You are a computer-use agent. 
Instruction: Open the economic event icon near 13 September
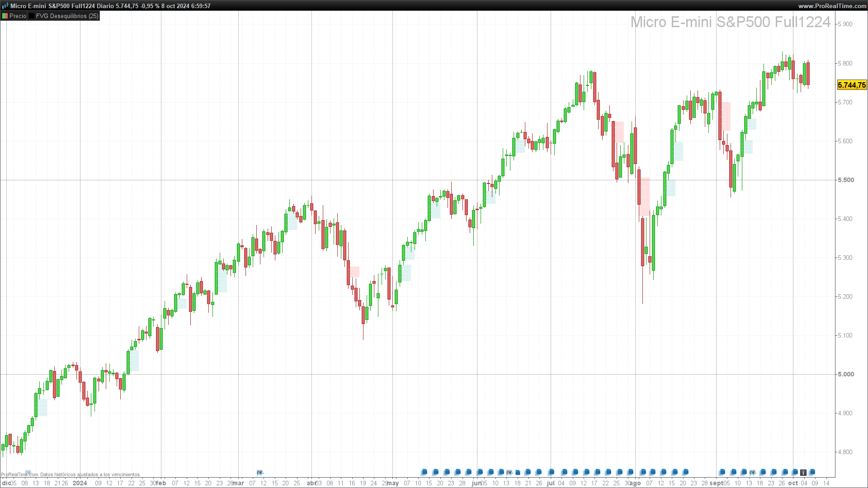[x=752, y=473]
